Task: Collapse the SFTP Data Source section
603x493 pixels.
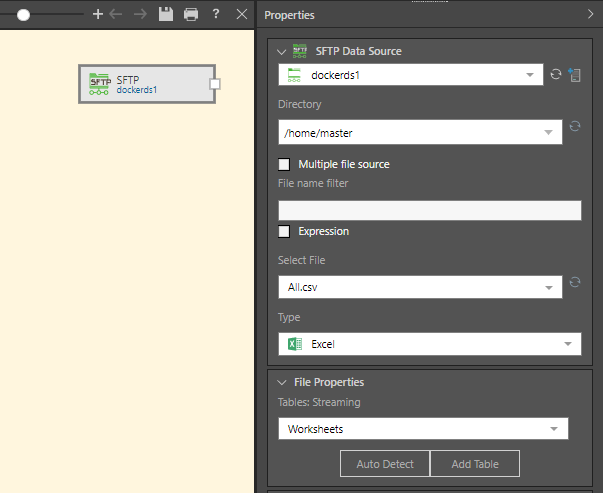Action: click(x=281, y=51)
